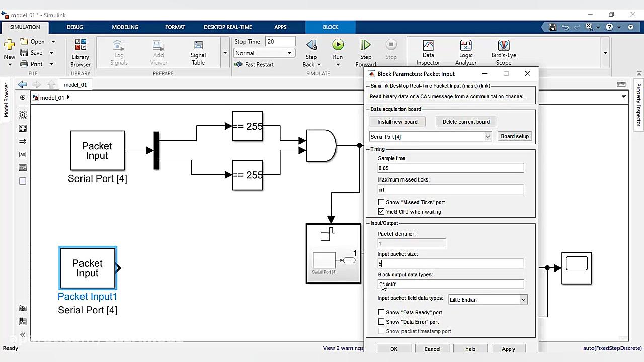Uncheck Yield CPU when waiting
This screenshot has width=644, height=362.
click(x=381, y=212)
